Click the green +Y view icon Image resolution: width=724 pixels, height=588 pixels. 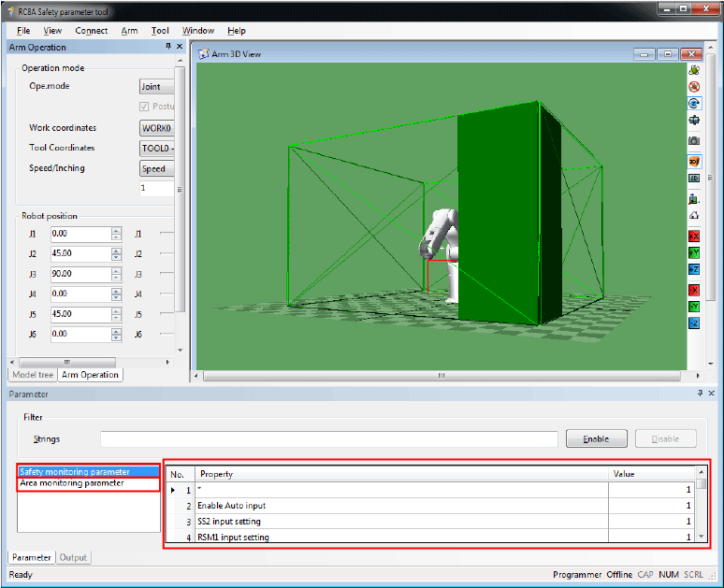point(694,252)
